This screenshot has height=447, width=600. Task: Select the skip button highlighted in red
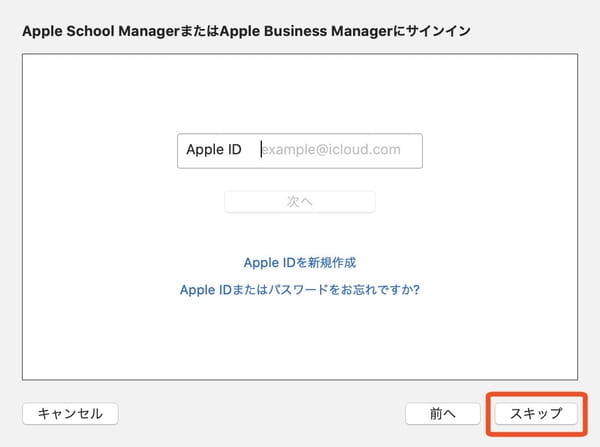point(536,413)
